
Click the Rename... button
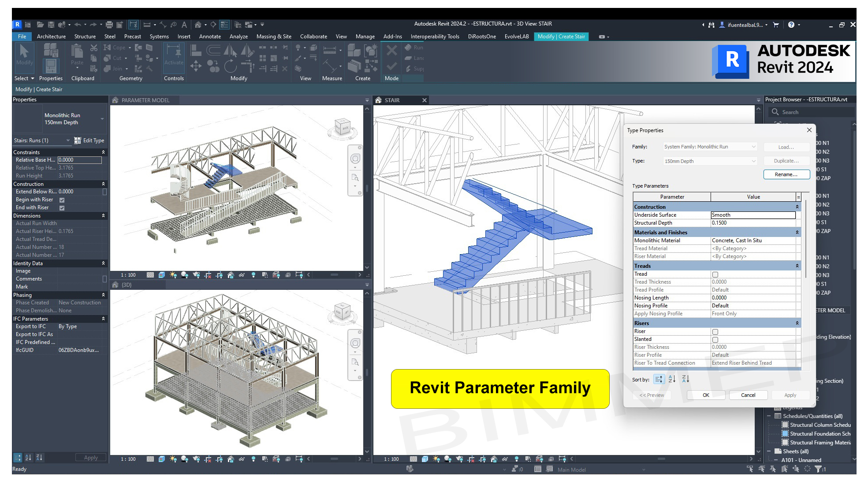786,174
